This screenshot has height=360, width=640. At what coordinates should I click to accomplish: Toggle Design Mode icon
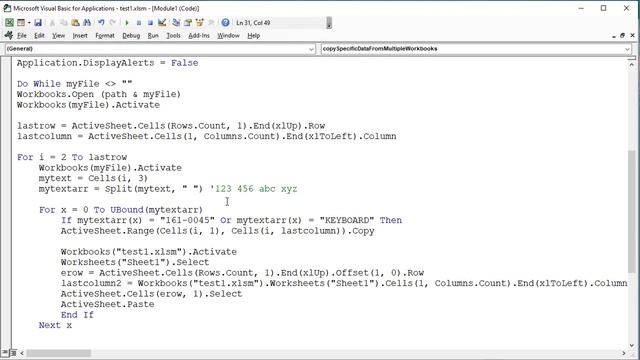click(x=162, y=23)
